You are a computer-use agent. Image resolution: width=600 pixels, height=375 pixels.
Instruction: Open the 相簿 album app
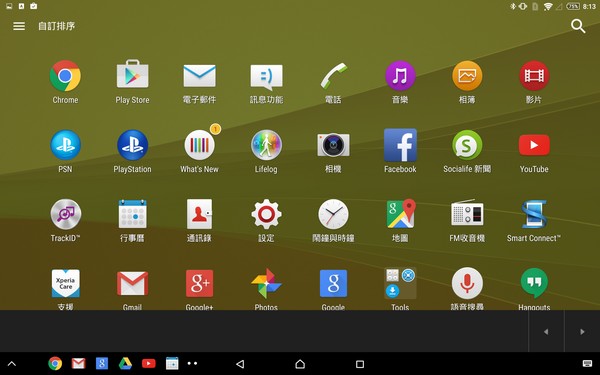point(467,76)
